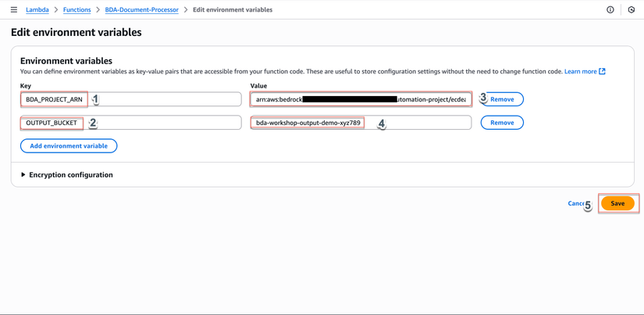This screenshot has height=315, width=644.
Task: Focus the bedrock ARN value field
Action: tap(361, 99)
